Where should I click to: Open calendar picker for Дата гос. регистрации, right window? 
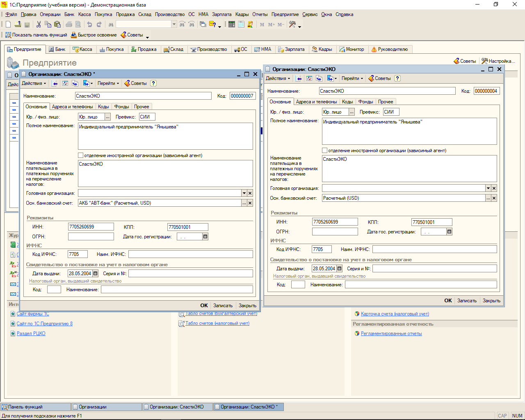[449, 232]
